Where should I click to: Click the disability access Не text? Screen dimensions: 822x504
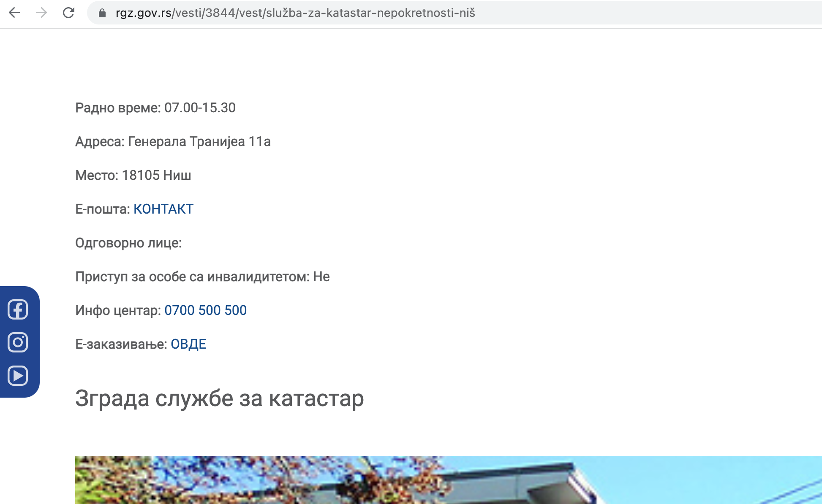[x=321, y=276]
